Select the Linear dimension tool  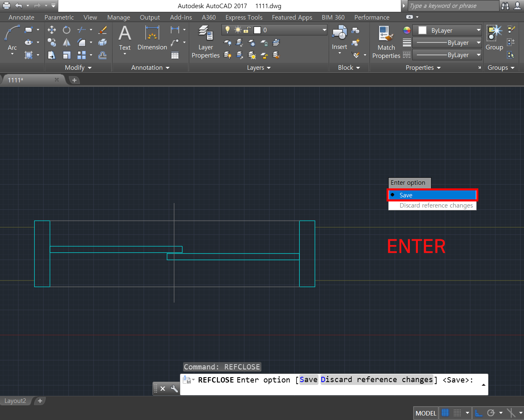click(175, 30)
